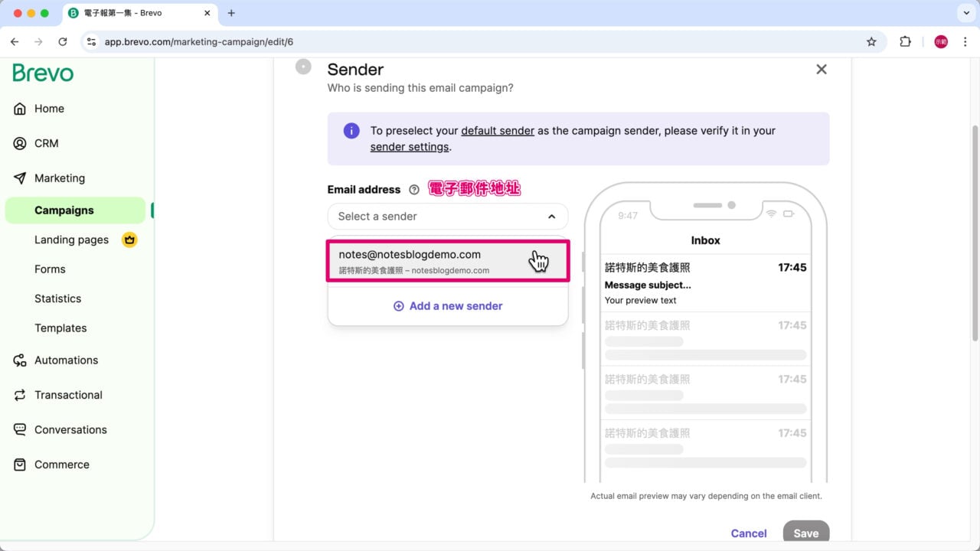Open the browser tab list chevron
Image resolution: width=980 pixels, height=551 pixels.
click(964, 13)
